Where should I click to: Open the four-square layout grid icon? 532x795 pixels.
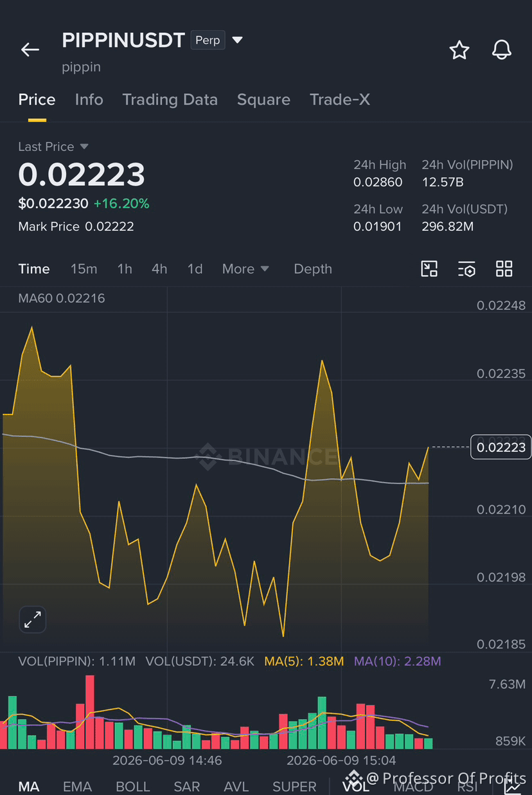point(504,269)
